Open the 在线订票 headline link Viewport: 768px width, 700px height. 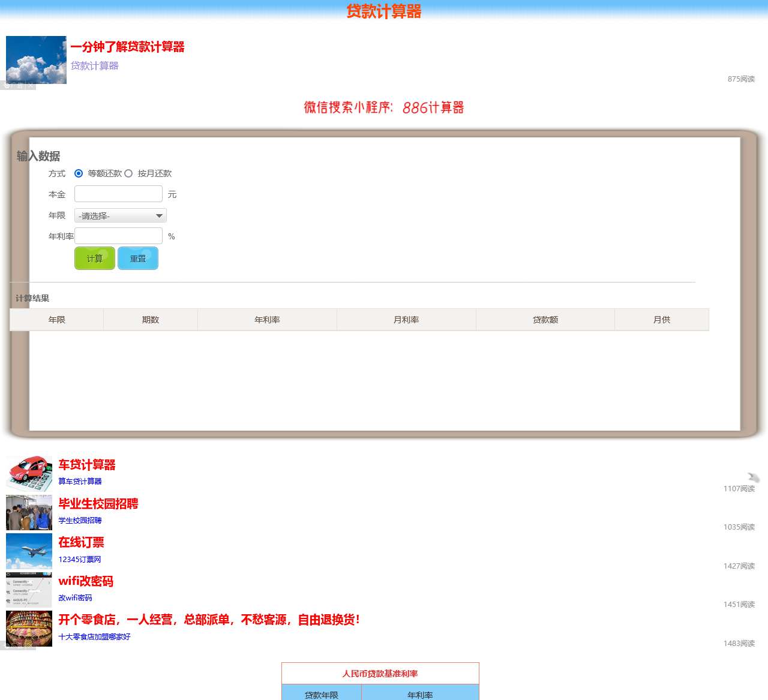pyautogui.click(x=81, y=542)
